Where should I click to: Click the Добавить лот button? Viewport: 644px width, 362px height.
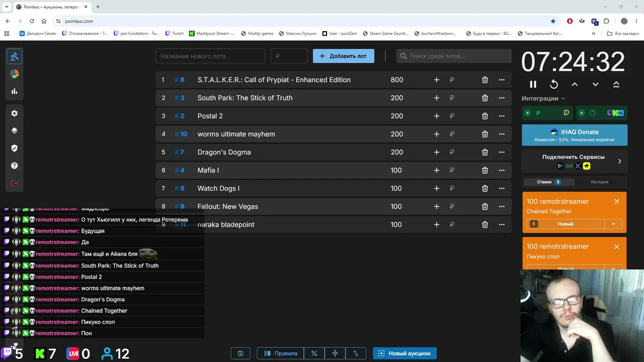(x=344, y=56)
